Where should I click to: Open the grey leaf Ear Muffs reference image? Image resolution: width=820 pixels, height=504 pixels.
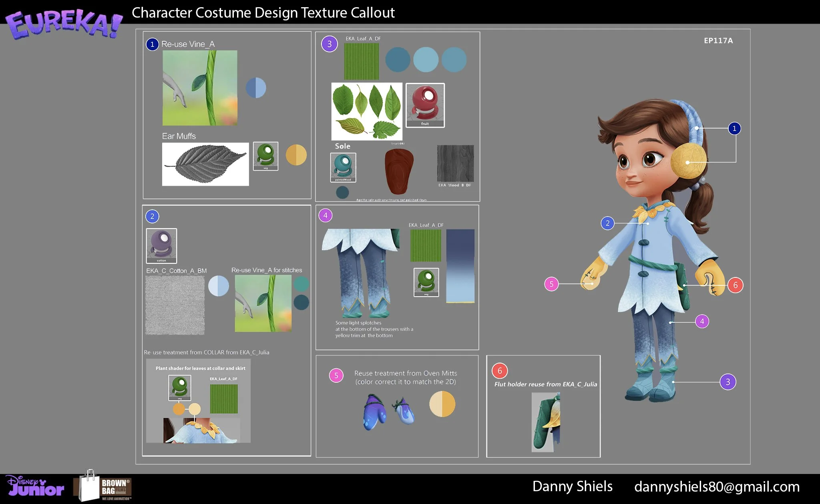tap(205, 164)
